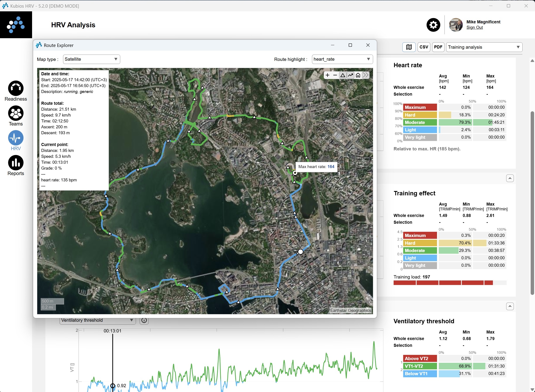Click the right panel vertical scrollbar
The width and height of the screenshot is (535, 392).
point(532,203)
